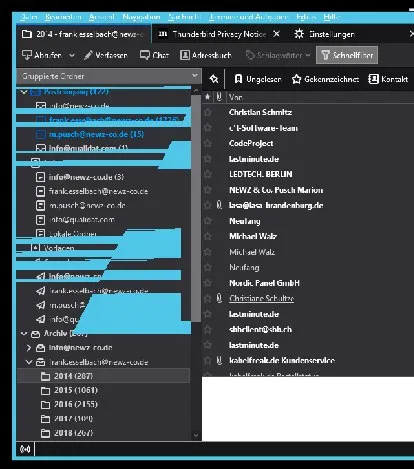Switch to Thunderbird Privacy Notice tab
This screenshot has width=414, height=469.
pos(219,34)
